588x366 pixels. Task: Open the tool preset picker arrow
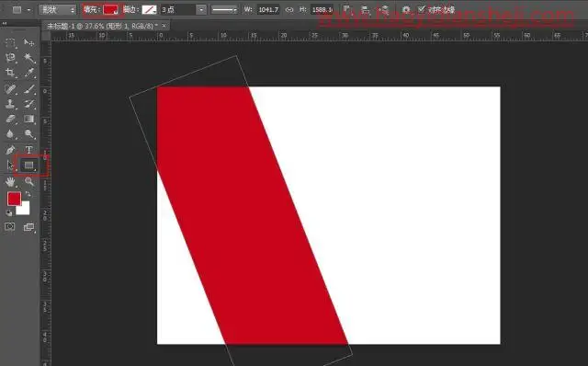[x=28, y=10]
